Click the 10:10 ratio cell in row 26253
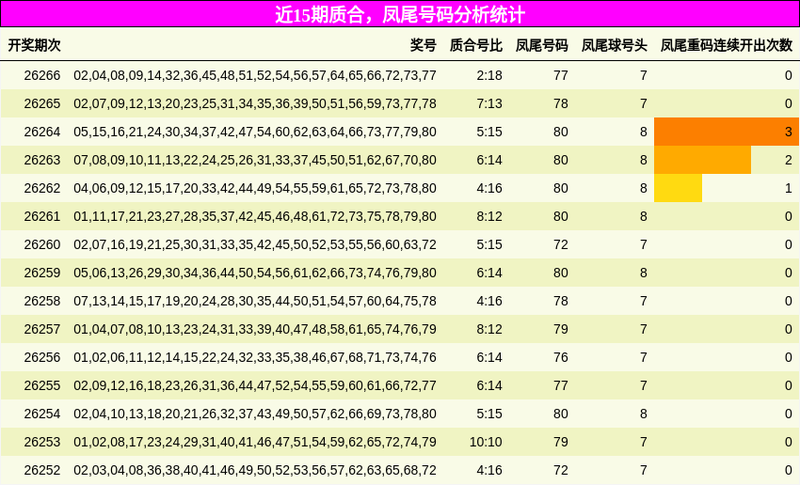Viewport: 800px width, 485px height. [486, 442]
